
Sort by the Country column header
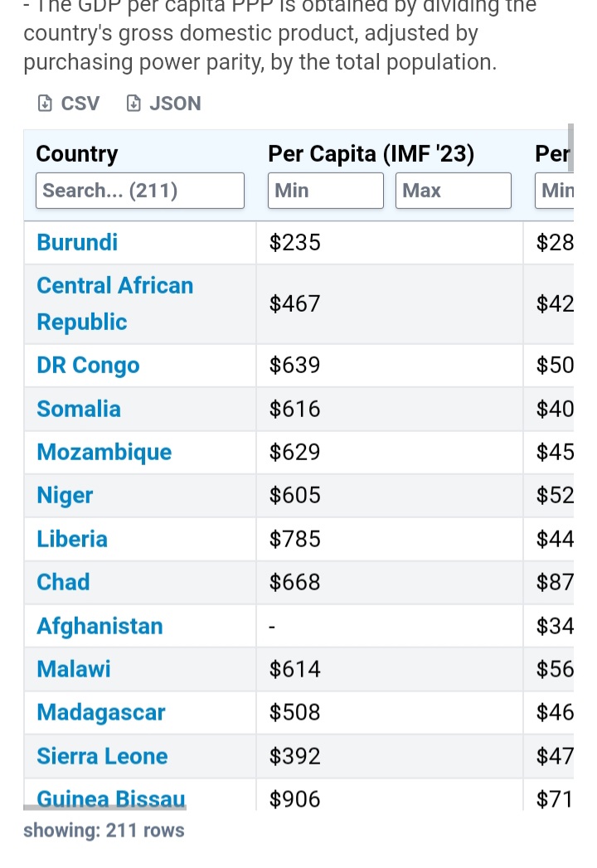coord(77,153)
